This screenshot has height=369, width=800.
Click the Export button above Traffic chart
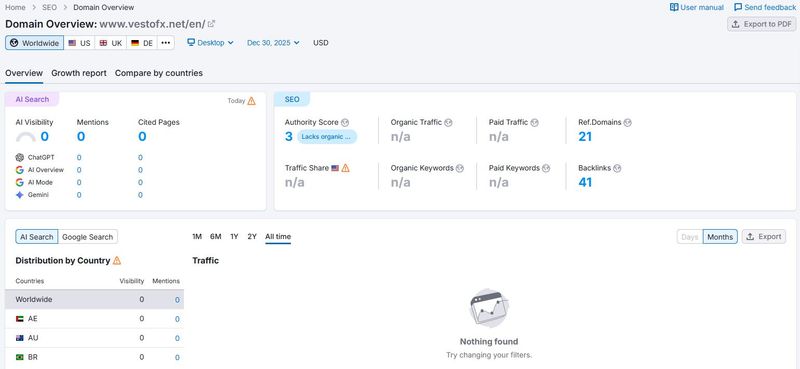pyautogui.click(x=764, y=237)
